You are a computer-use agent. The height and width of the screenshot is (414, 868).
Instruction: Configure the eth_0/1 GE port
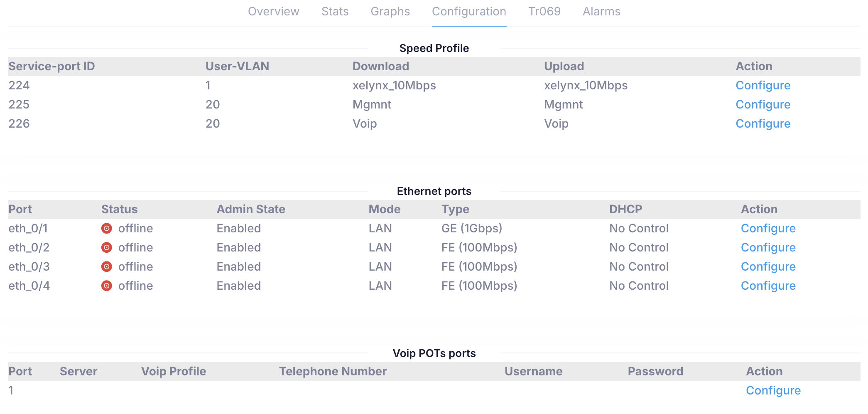pyautogui.click(x=768, y=228)
